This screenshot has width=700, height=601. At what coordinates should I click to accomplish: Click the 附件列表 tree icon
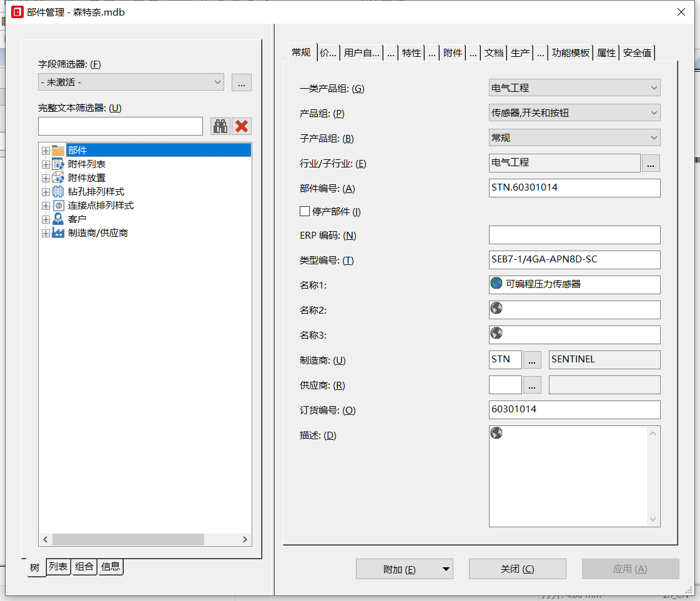[58, 164]
